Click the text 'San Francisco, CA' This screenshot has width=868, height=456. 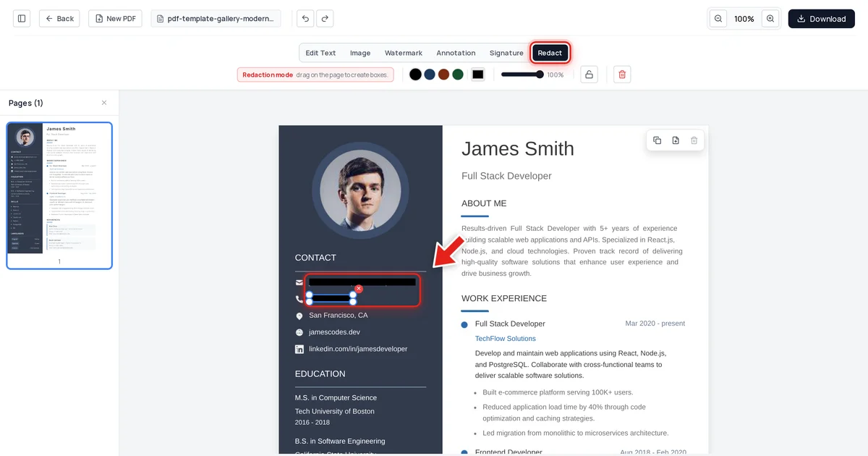tap(339, 316)
